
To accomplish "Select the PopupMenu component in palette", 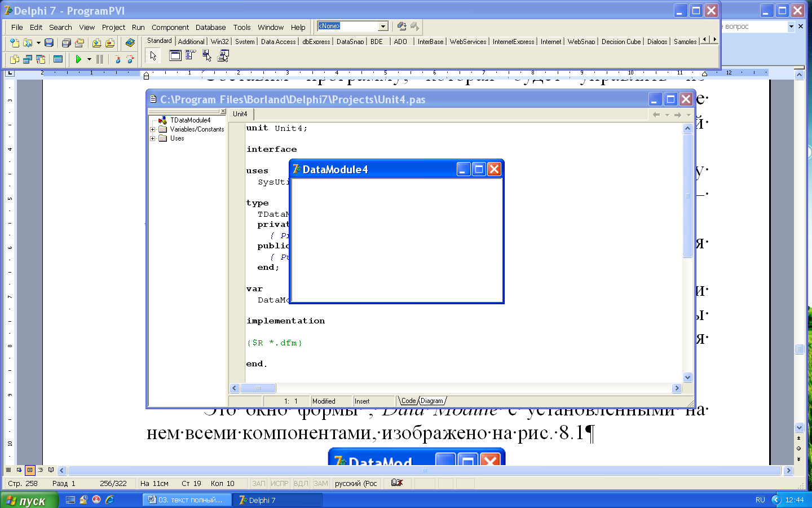I will [x=207, y=55].
